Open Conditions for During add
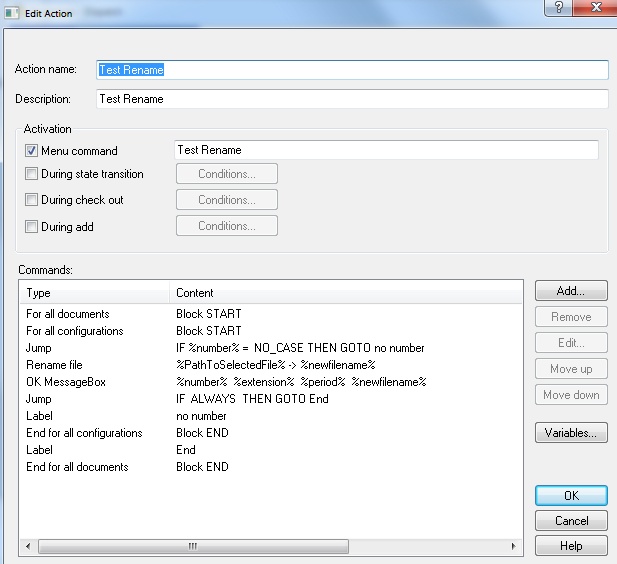Image resolution: width=617 pixels, height=564 pixels. coord(227,226)
